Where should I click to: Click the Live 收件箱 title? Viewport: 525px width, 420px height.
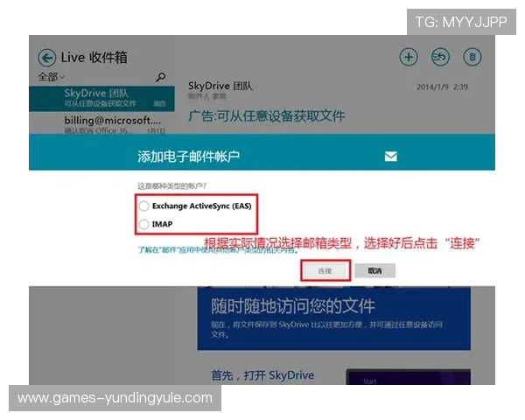(x=94, y=57)
